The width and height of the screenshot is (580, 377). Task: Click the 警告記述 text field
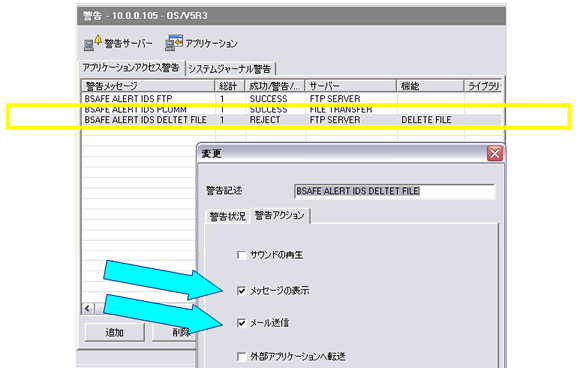pyautogui.click(x=394, y=191)
